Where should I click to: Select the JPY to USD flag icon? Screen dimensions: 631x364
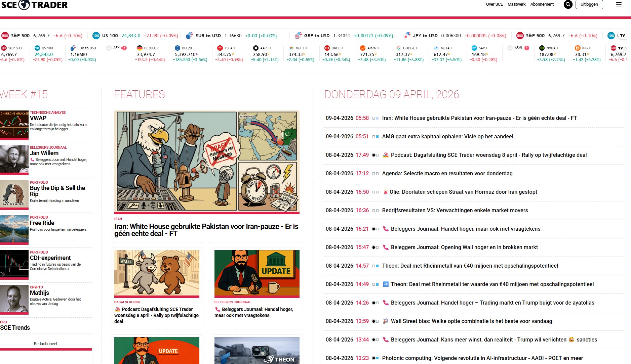point(407,35)
